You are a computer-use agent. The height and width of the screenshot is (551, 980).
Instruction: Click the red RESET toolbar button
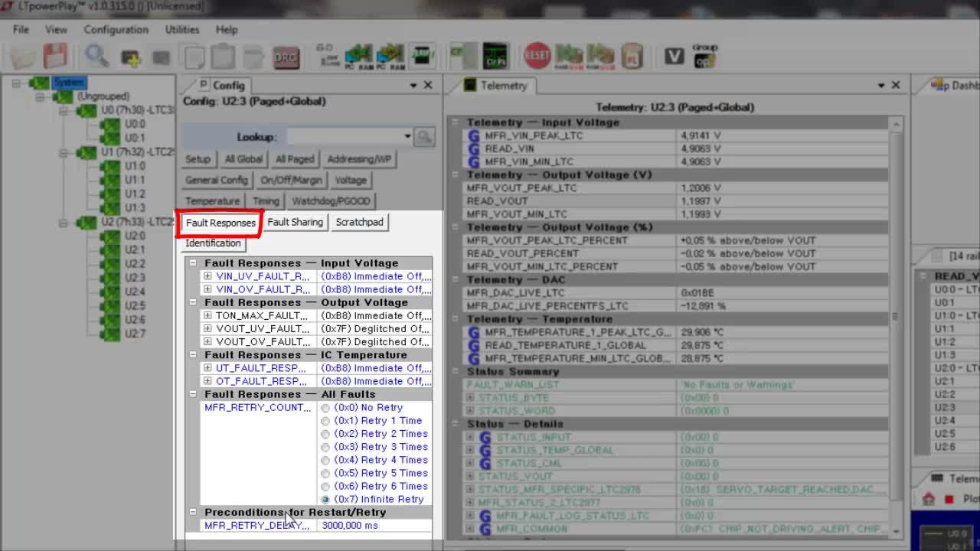537,56
